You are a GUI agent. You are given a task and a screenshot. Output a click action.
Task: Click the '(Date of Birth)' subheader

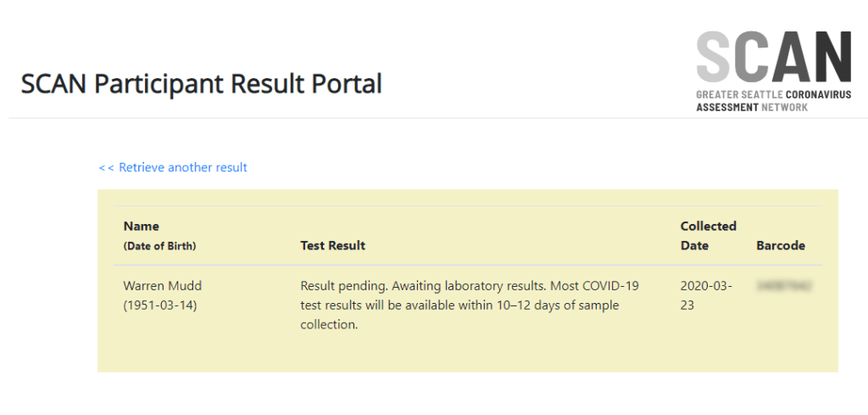159,246
